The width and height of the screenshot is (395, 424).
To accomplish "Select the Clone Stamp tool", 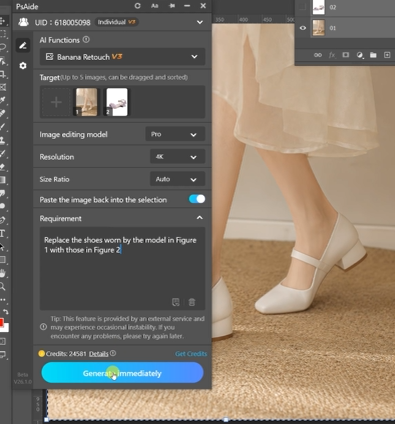I will click(2, 140).
